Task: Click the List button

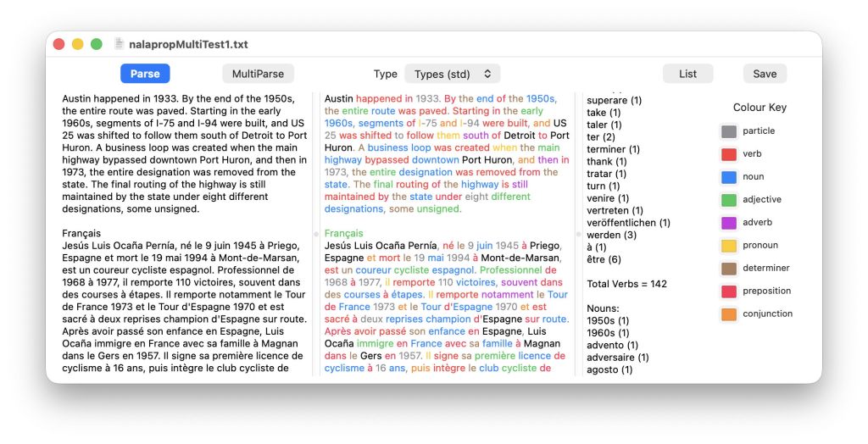Action: 687,74
